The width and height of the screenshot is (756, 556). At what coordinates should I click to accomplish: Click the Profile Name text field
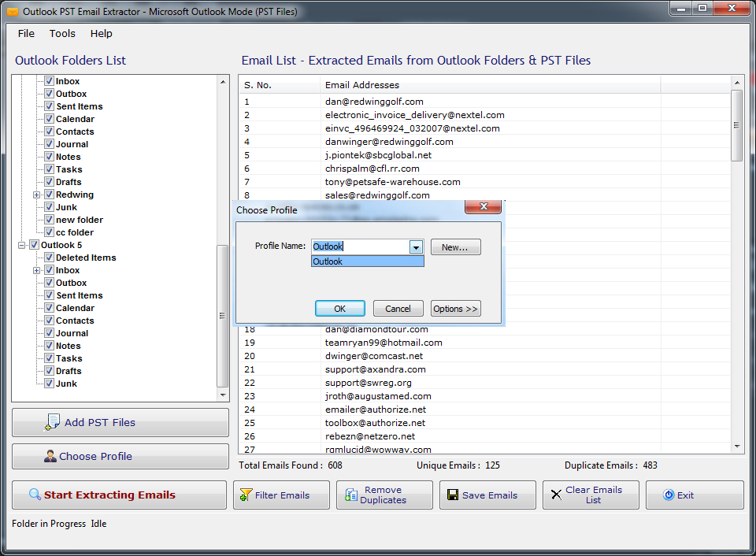(360, 246)
